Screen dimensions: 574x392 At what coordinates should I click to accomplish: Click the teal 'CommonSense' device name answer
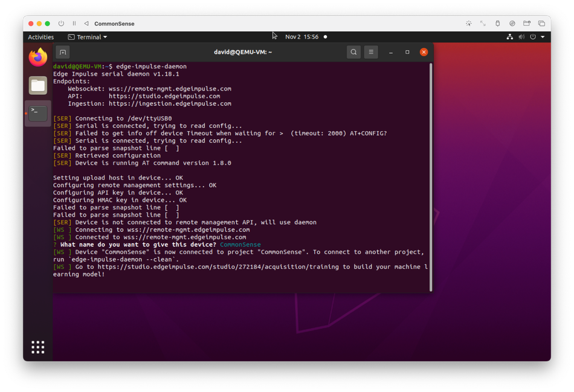(240, 245)
